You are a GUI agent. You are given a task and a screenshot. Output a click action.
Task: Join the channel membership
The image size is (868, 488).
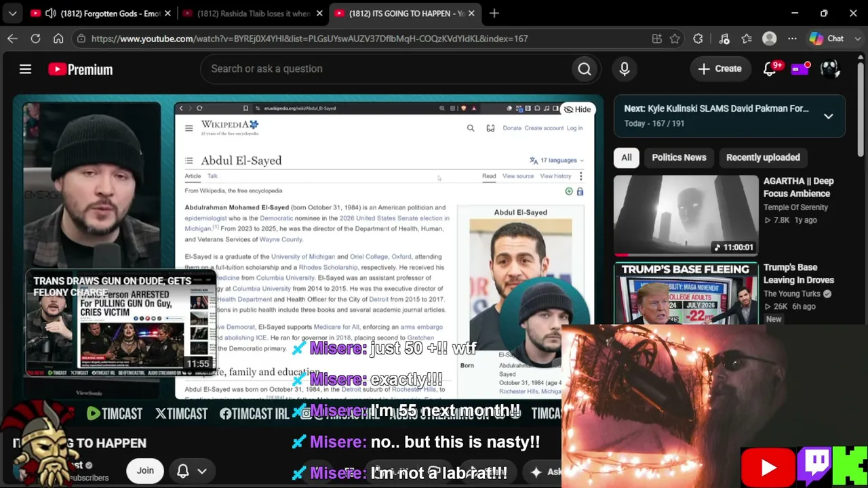(x=145, y=470)
